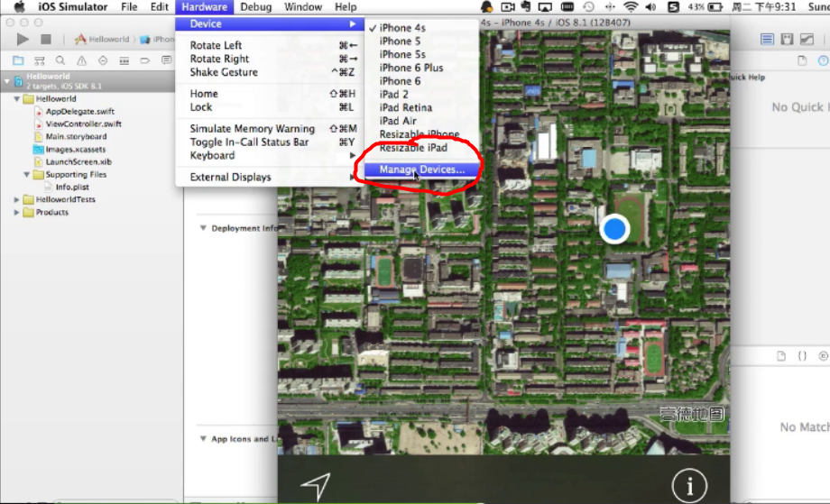Open the Help menu
The width and height of the screenshot is (830, 504).
pos(346,7)
